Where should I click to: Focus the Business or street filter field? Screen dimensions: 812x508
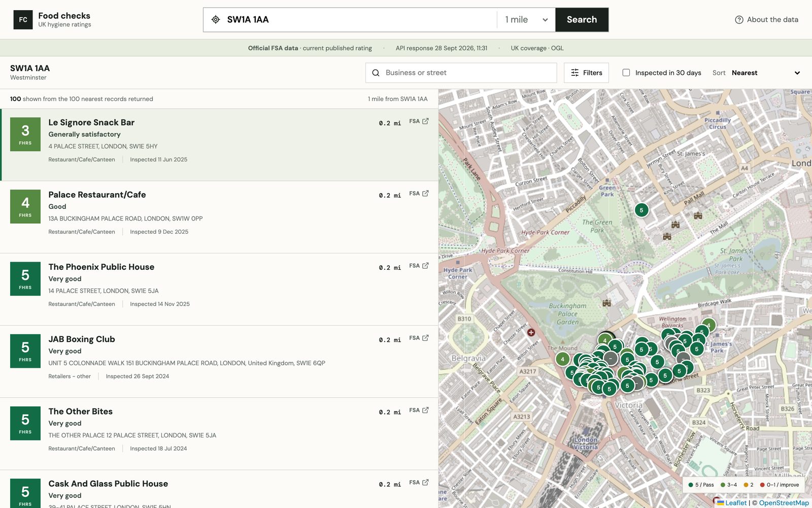pos(461,73)
